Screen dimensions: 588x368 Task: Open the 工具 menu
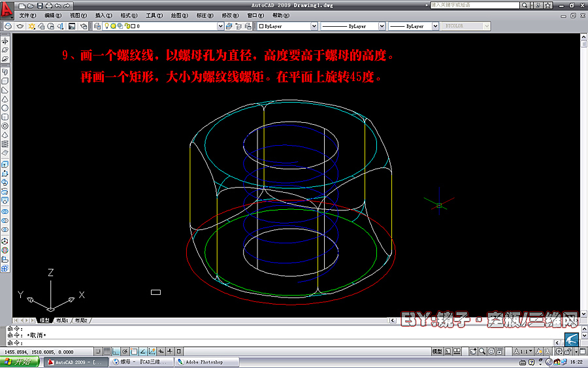click(154, 16)
